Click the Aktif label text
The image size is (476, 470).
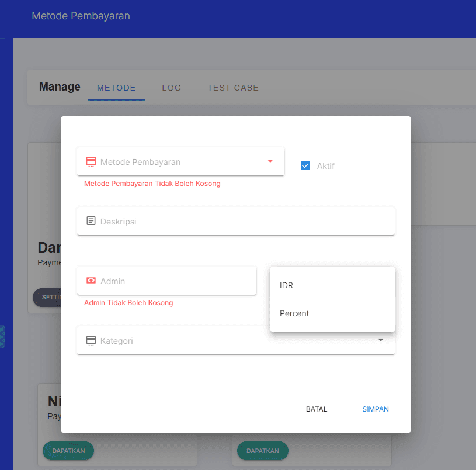click(x=325, y=166)
